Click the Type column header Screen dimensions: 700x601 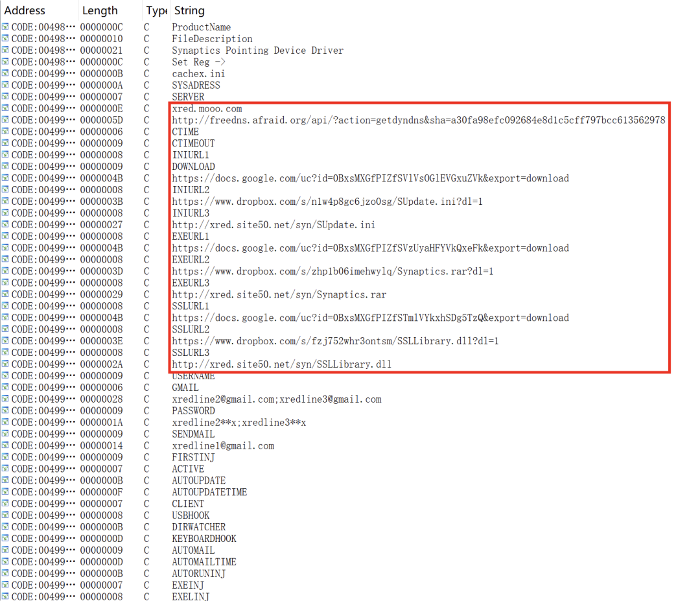(156, 10)
